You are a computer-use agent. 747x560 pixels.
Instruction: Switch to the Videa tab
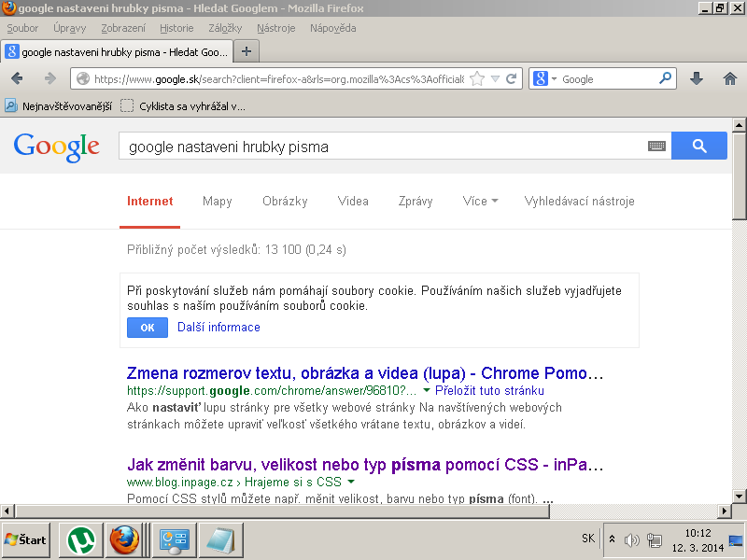[353, 201]
